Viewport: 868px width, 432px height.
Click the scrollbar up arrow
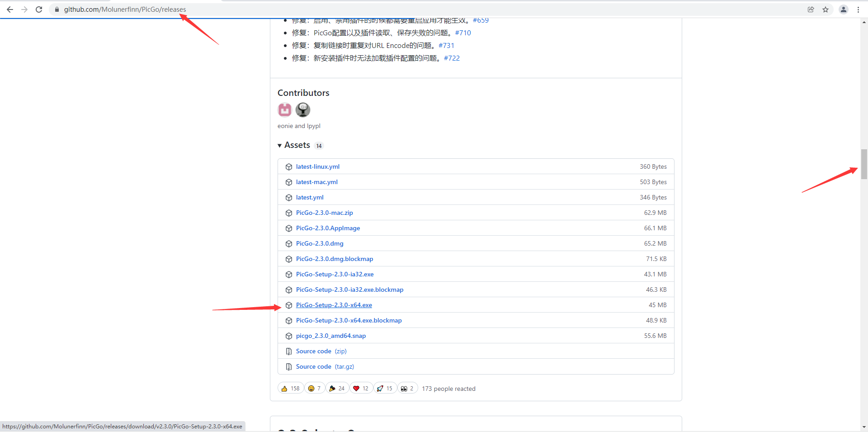[x=864, y=22]
